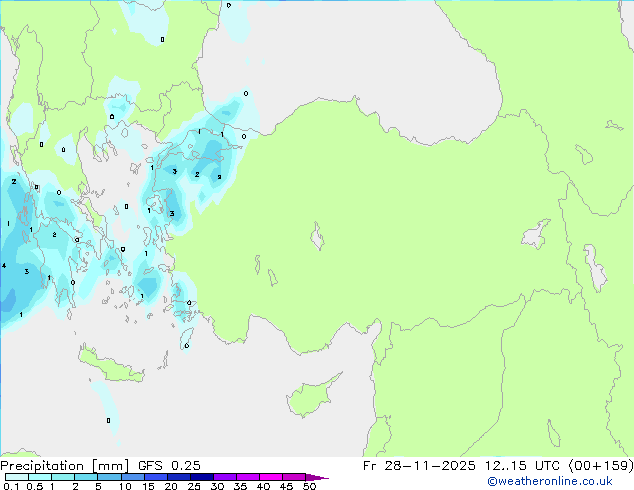The height and width of the screenshot is (490, 634).
Task: Click the 15–20 mm legend swatch
Action: [x=155, y=477]
